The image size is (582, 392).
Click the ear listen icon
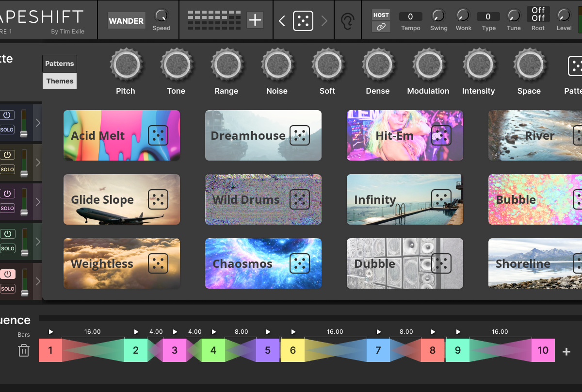coord(347,21)
